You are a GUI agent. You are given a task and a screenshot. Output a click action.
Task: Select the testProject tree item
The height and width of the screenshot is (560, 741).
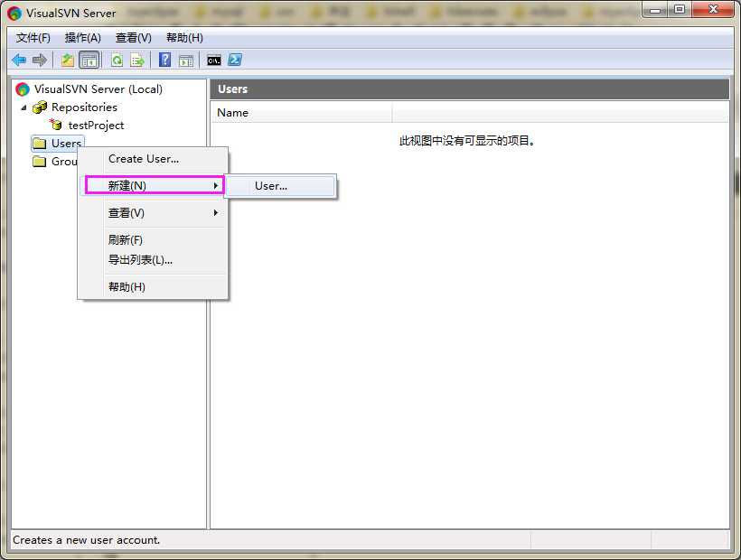[96, 126]
